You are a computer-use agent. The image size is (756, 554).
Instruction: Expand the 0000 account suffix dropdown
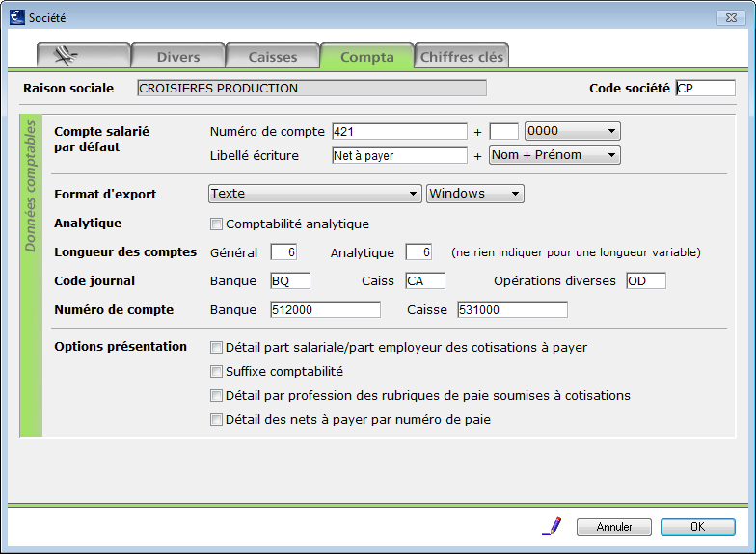572,131
